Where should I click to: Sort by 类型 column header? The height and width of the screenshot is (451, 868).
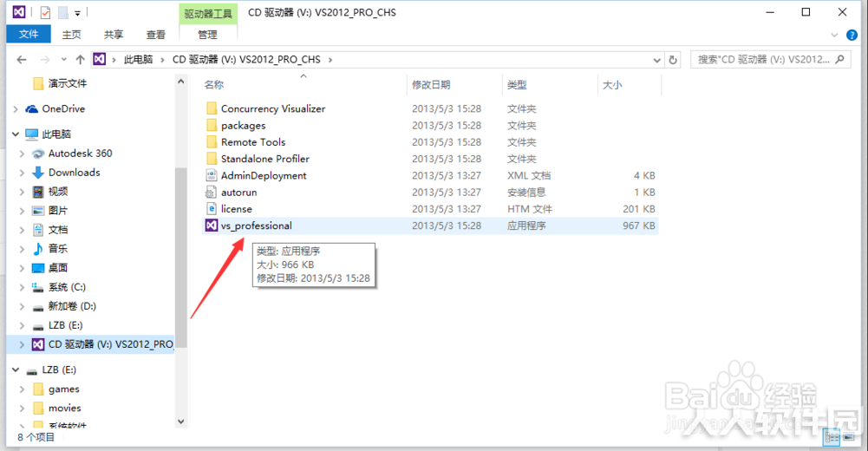(x=517, y=85)
